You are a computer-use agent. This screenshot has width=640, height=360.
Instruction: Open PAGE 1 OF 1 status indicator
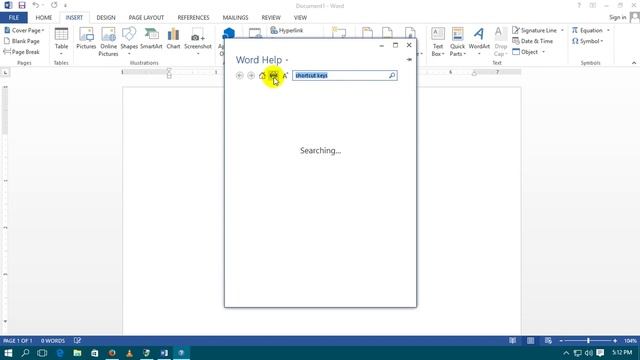18,340
